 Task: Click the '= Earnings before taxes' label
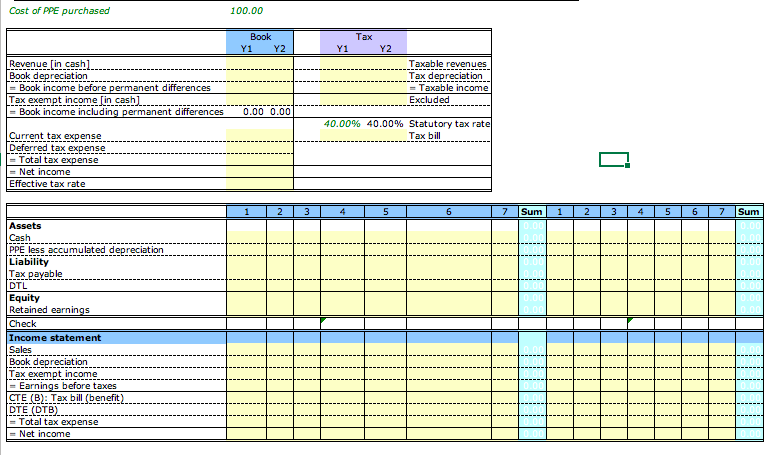click(63, 386)
